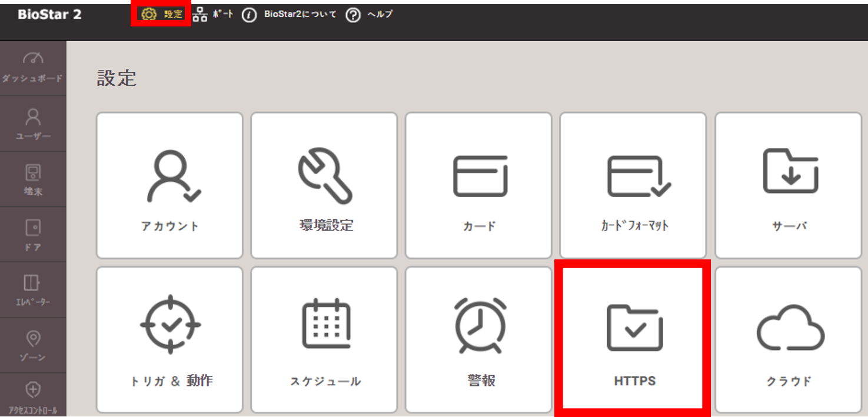Open the ヘルプ help menu
This screenshot has height=417, width=868.
coord(369,15)
